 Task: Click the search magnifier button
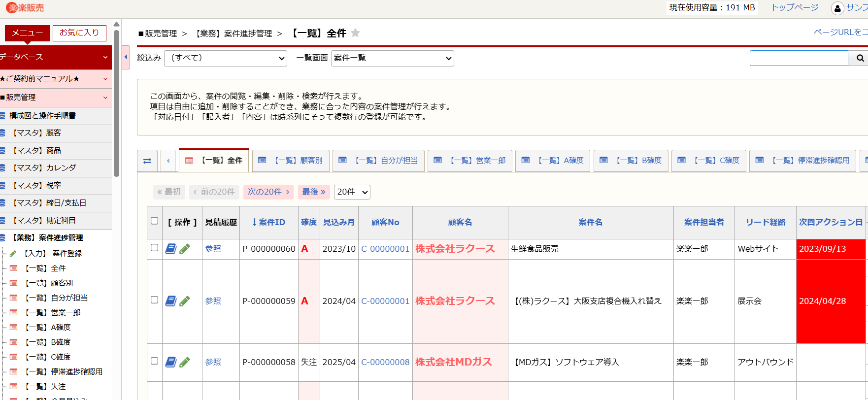coord(860,58)
